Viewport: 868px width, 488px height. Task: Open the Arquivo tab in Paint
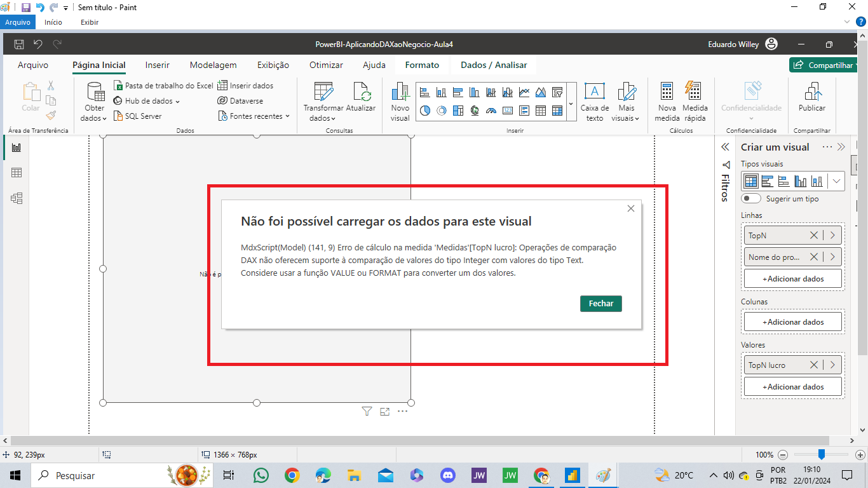pos(18,22)
